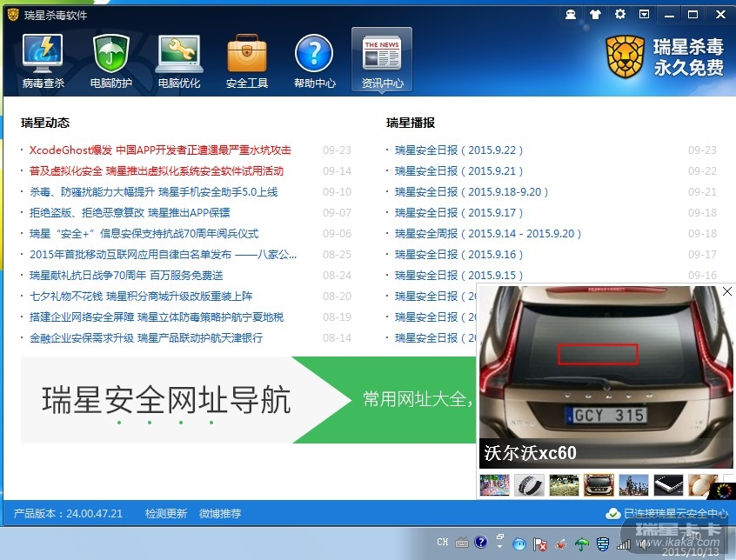
Task: Open the 电脑优化 computer optimization section
Action: pyautogui.click(x=179, y=61)
